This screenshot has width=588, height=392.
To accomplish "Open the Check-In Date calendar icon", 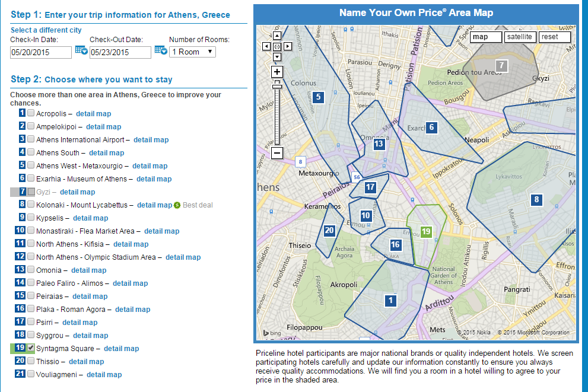I will click(x=81, y=50).
